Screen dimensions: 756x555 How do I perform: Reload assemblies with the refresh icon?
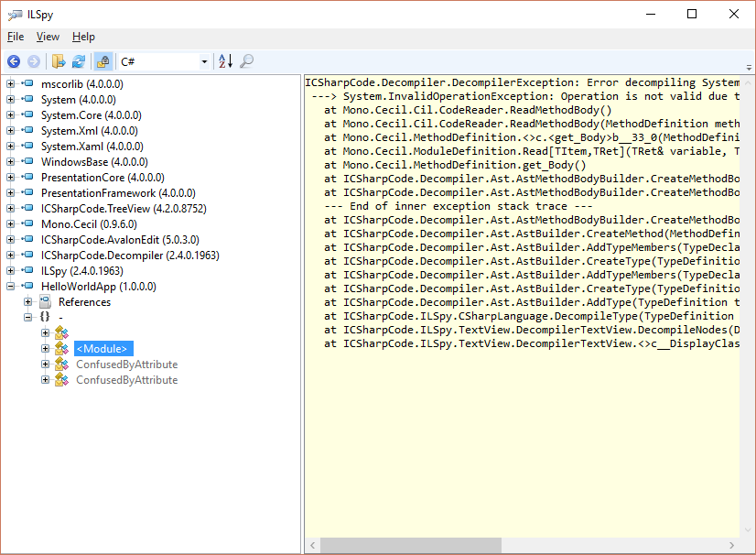pos(79,61)
